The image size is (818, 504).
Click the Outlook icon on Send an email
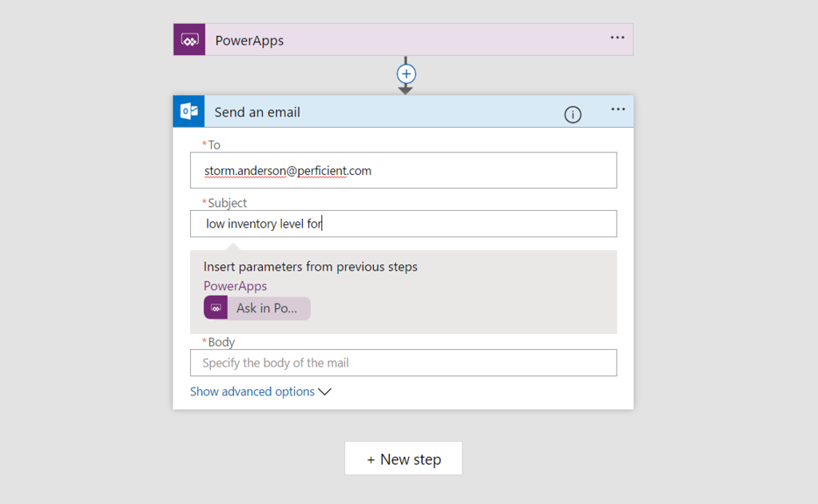click(189, 111)
